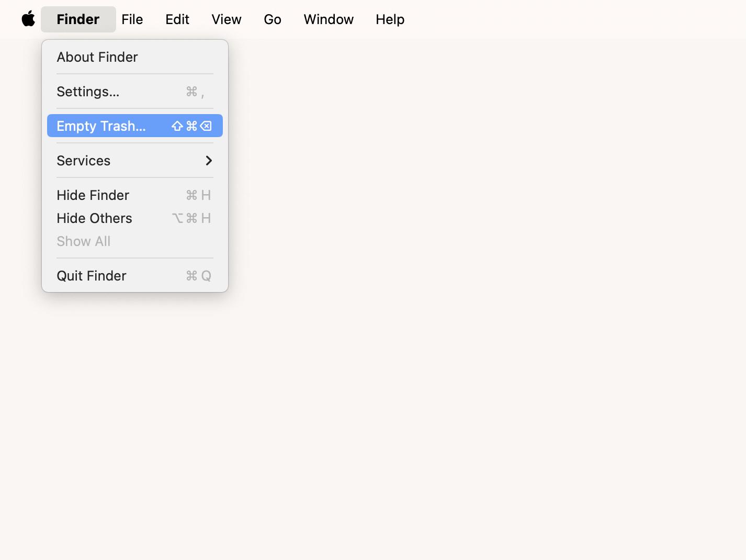Open the Edit menu

(177, 19)
